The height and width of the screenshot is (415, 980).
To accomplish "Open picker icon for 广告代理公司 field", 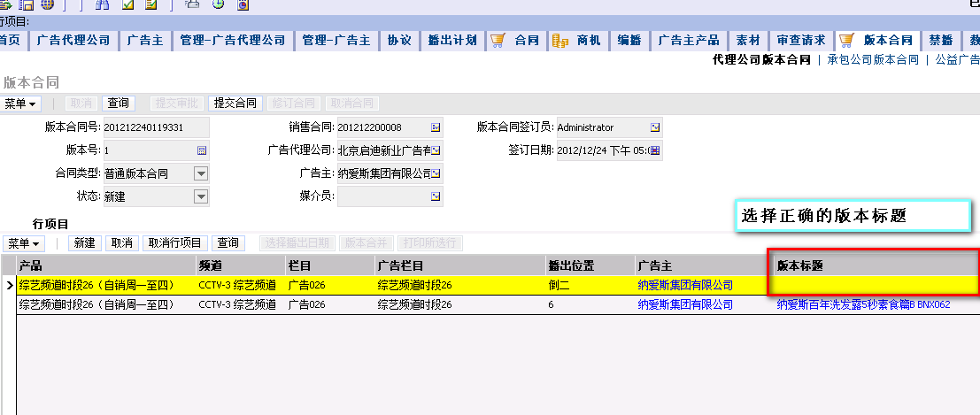I will 436,150.
